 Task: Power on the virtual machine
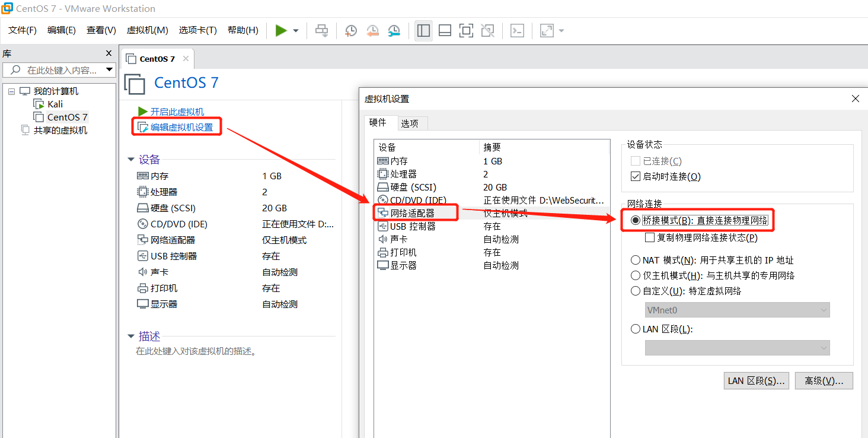click(x=281, y=30)
